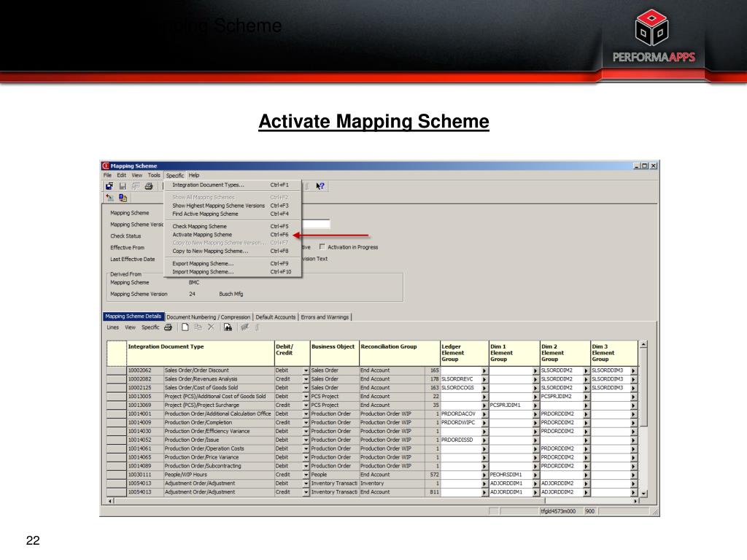This screenshot has width=747, height=560.
Task: Open the Errors and Warnings tab
Action: pos(325,317)
